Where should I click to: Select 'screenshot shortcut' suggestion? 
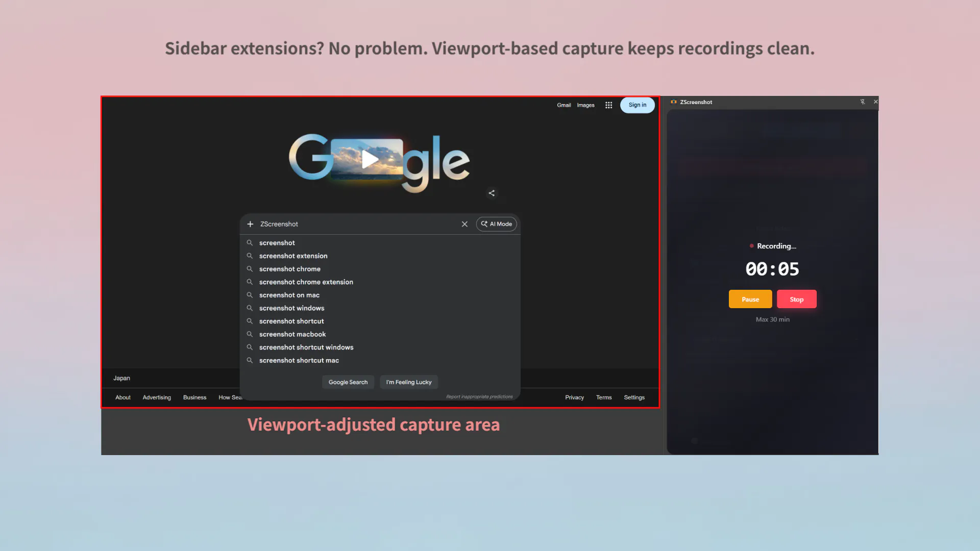380,321
